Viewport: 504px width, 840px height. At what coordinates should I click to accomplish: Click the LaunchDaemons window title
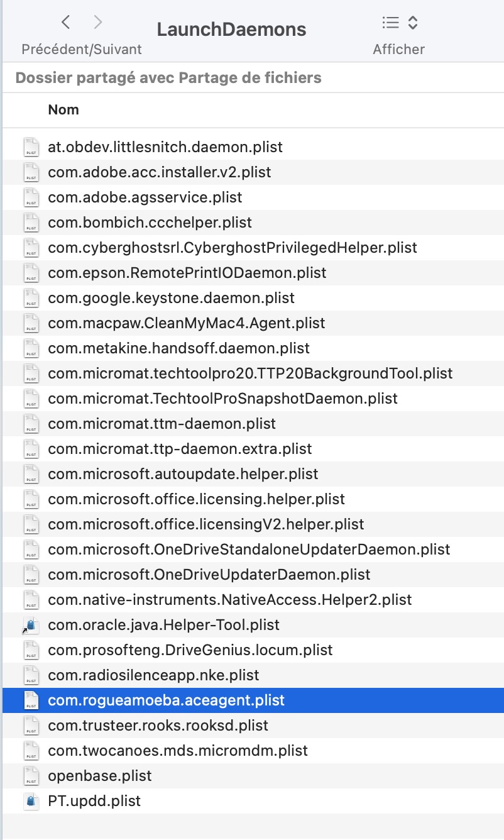click(231, 30)
